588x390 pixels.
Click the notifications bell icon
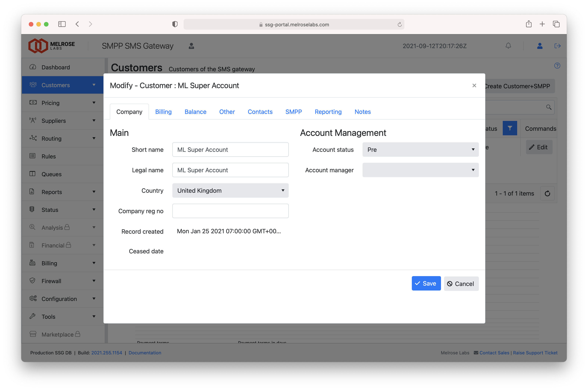pos(508,46)
